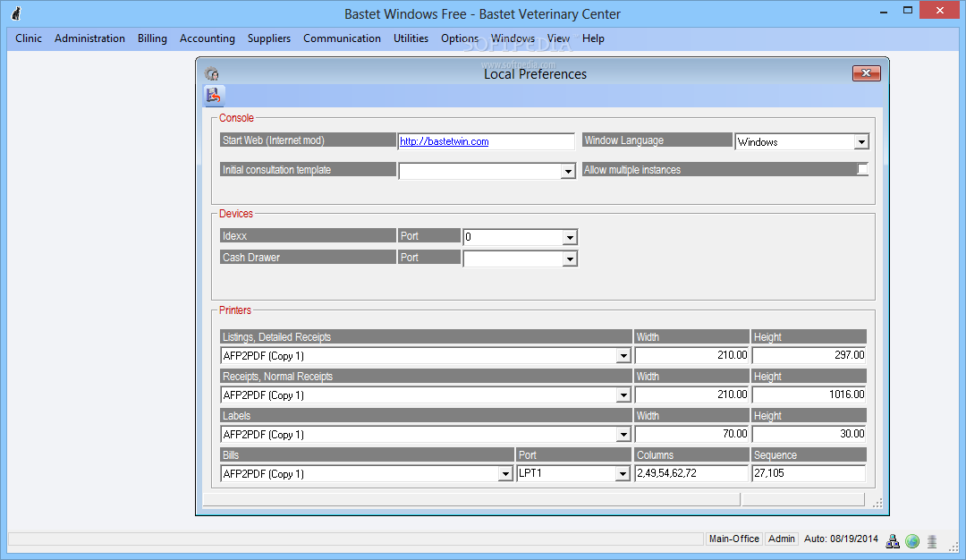Open the Administration menu

point(90,38)
